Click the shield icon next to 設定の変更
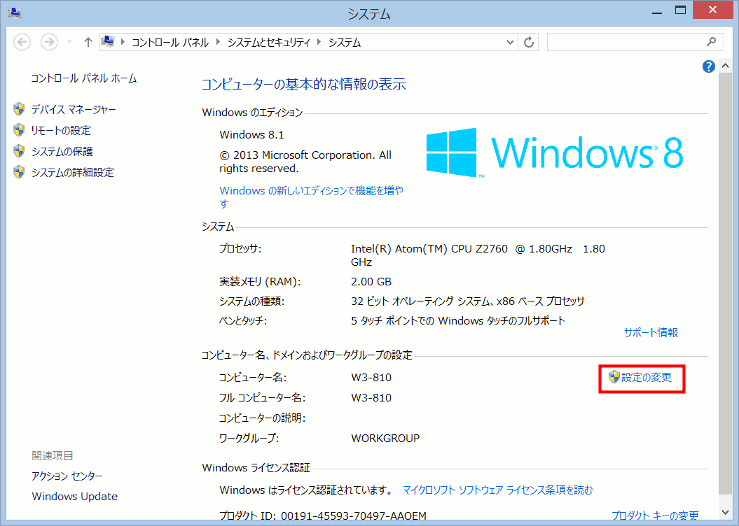 (614, 377)
